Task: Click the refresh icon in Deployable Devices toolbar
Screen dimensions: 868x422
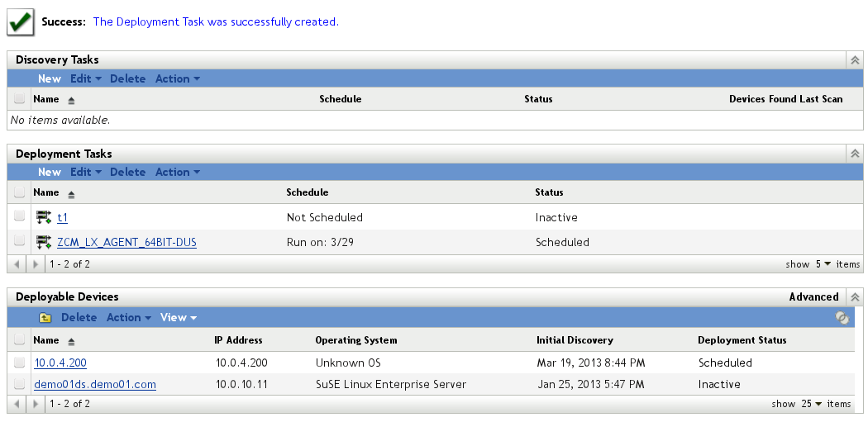Action: point(842,318)
